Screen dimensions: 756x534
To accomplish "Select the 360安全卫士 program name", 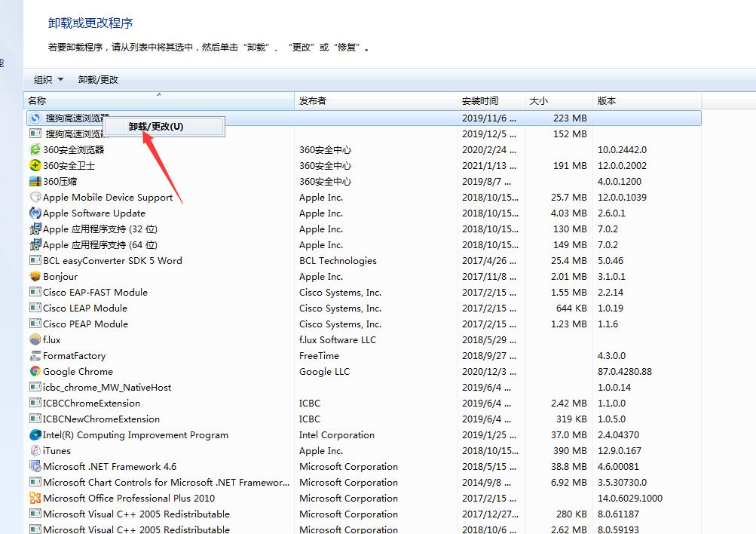I will [x=69, y=165].
